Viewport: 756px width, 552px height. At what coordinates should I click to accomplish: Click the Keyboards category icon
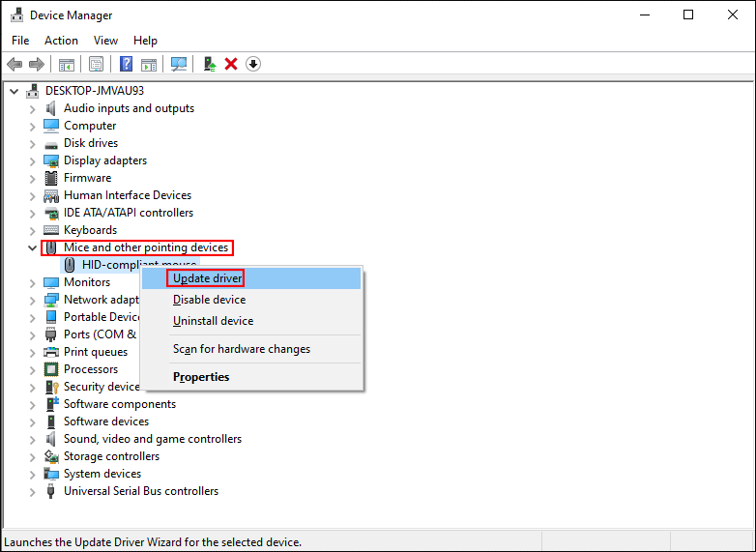tap(50, 230)
